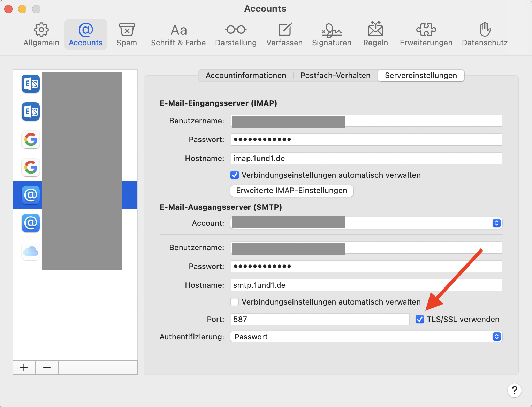Show the Darstellung preferences
The image size is (532, 407).
pos(236,34)
